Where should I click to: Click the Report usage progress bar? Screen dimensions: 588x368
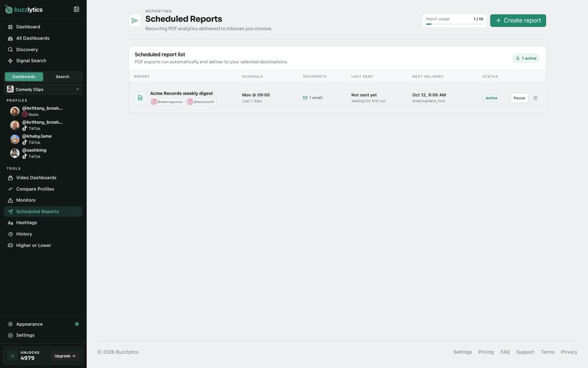point(454,24)
